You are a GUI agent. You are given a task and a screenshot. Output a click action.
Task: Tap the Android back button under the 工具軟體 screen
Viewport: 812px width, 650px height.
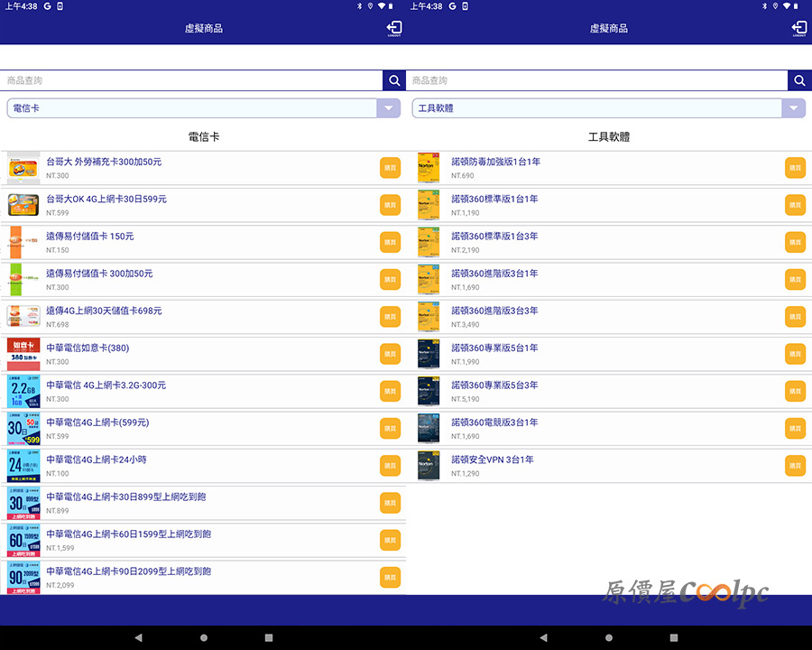[543, 637]
